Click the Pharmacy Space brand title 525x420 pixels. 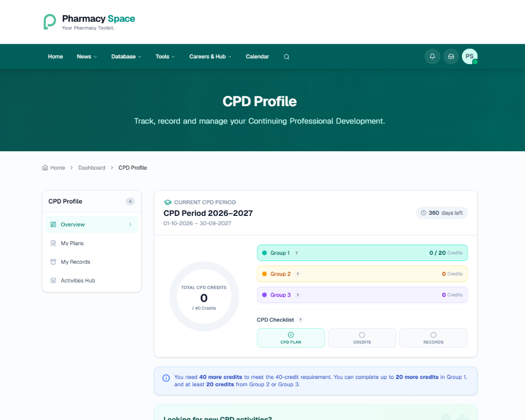98,18
